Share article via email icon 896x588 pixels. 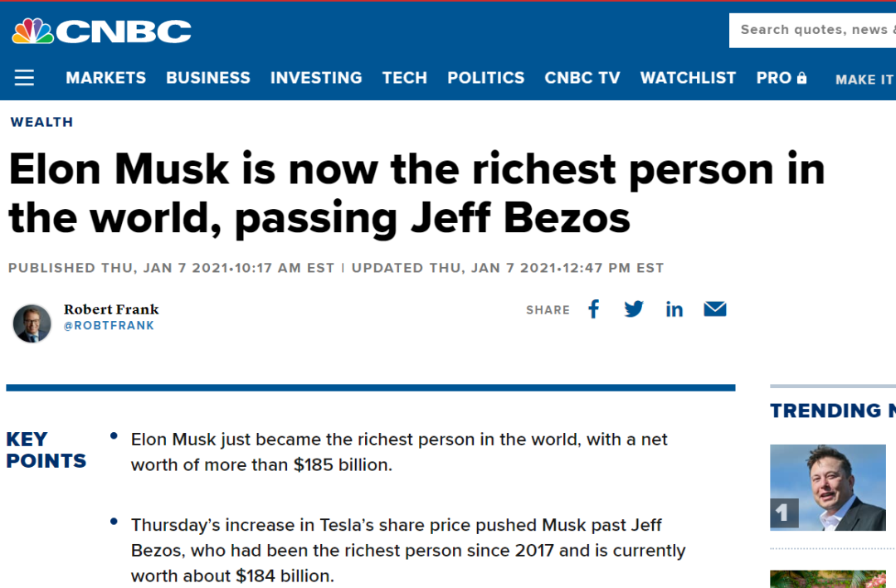pyautogui.click(x=714, y=309)
